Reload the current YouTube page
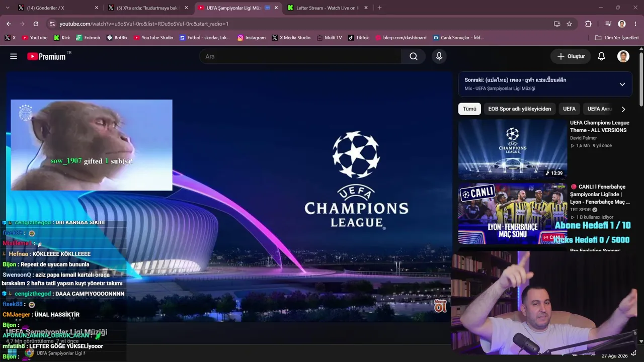This screenshot has height=362, width=644. click(36, 24)
